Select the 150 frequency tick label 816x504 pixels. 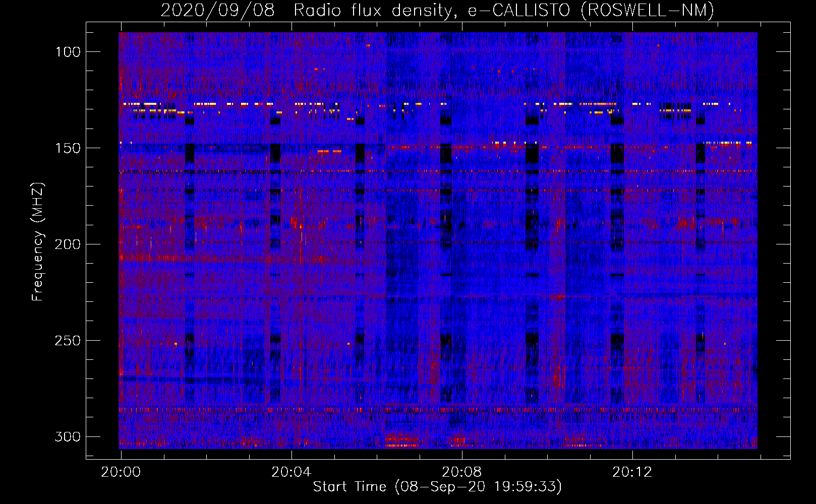click(x=68, y=148)
